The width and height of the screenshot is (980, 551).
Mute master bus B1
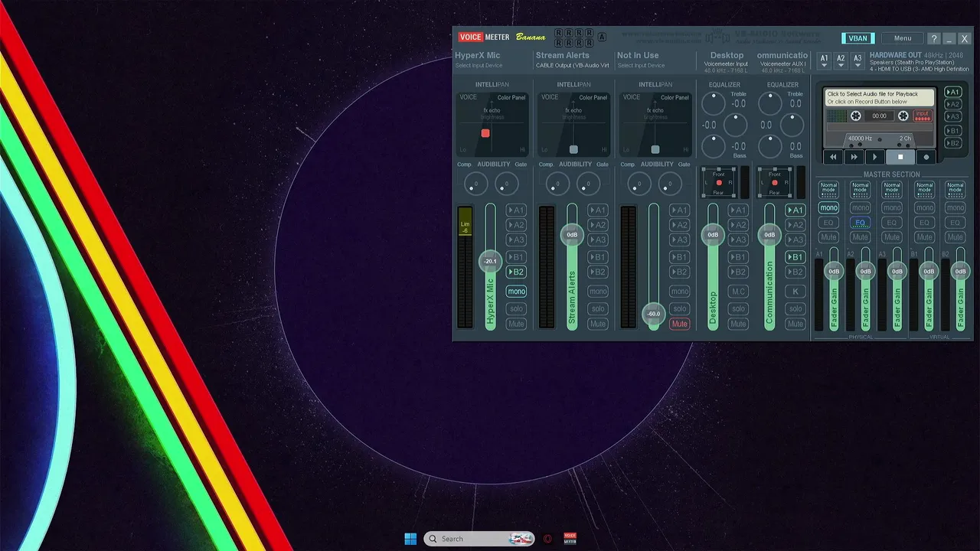[923, 237]
